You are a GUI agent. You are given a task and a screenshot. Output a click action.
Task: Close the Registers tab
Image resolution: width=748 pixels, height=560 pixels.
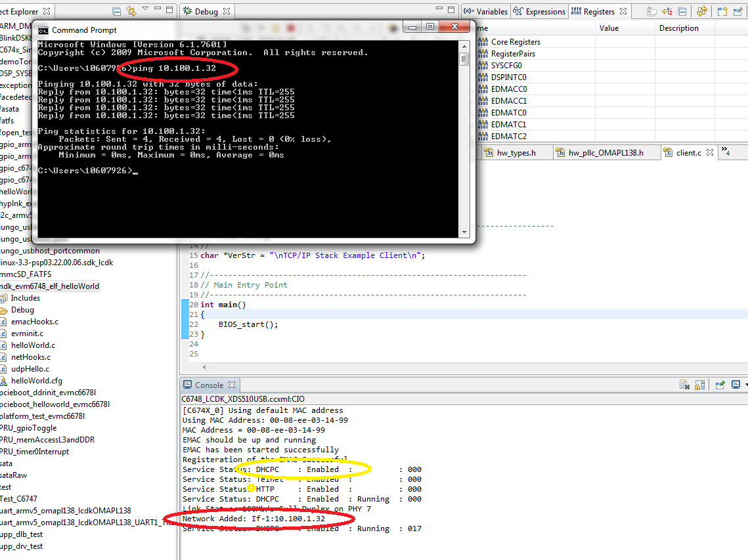point(623,11)
